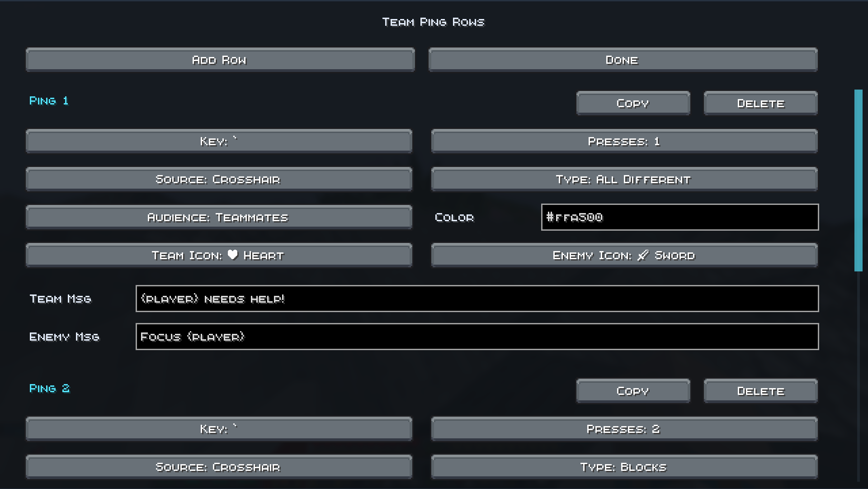
Task: Change the Ping 2 key binding
Action: [219, 429]
